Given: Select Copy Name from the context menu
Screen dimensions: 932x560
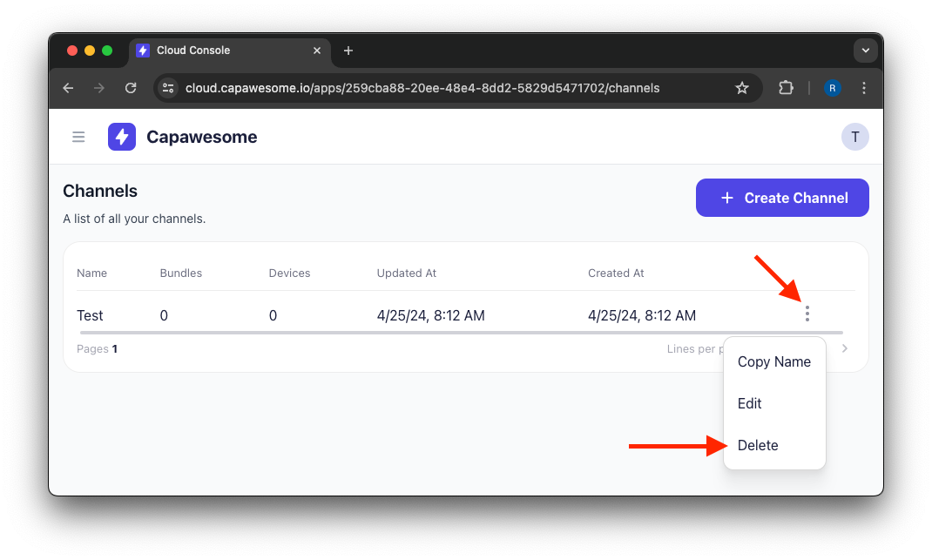Looking at the screenshot, I should 773,362.
